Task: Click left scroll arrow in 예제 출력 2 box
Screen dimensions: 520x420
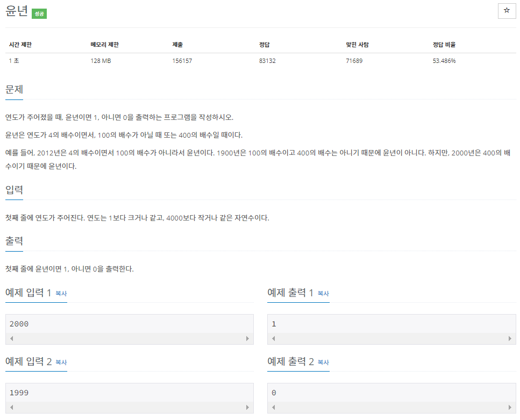Action: pos(274,407)
